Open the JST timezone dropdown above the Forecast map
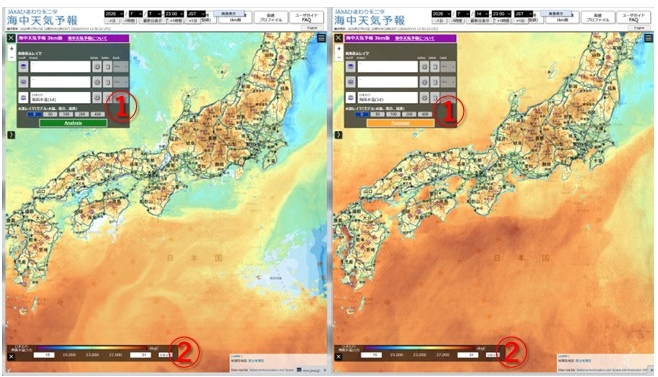The width and height of the screenshot is (658, 377). (523, 14)
